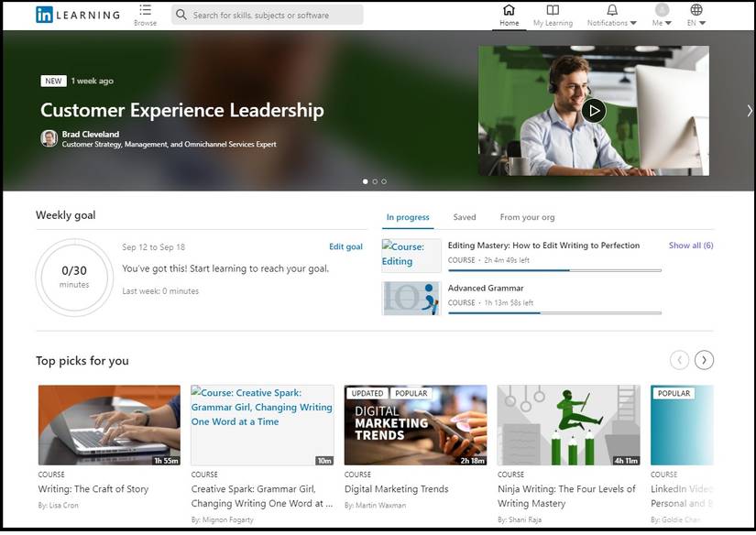The height and width of the screenshot is (535, 756).
Task: Click Brad Cleveland's avatar photo
Action: click(49, 138)
